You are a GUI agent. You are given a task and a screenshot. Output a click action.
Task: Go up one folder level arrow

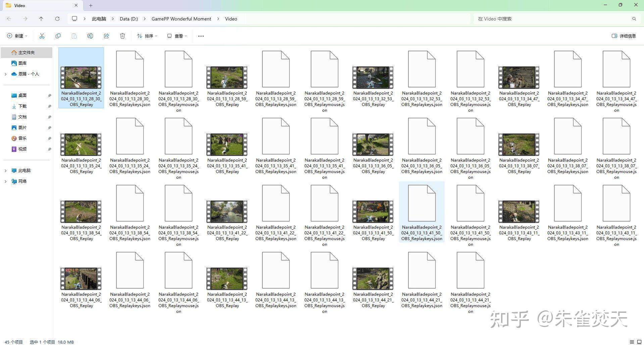click(x=41, y=19)
